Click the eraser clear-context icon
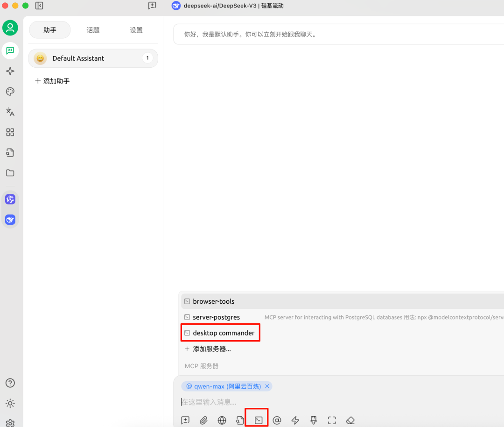The image size is (504, 427). tap(350, 420)
